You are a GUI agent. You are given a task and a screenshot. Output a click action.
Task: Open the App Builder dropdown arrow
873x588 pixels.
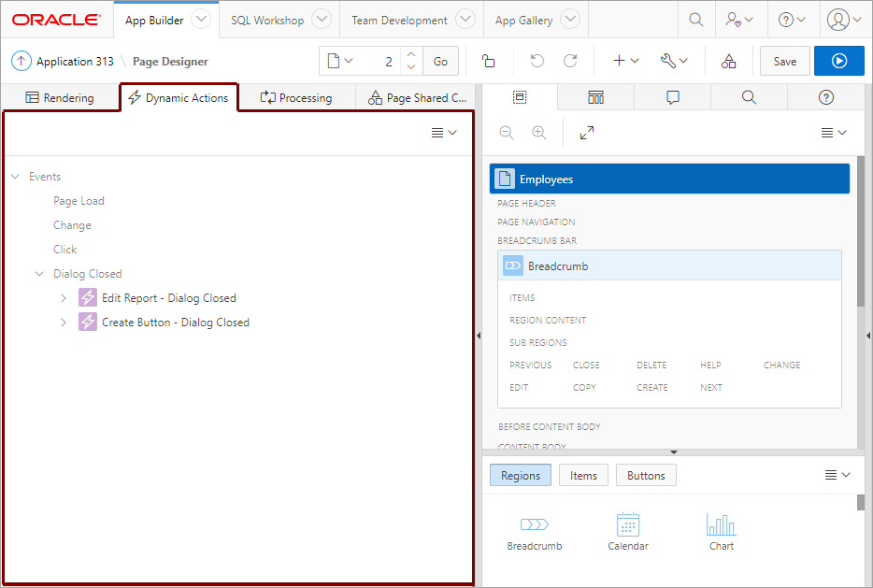pyautogui.click(x=200, y=20)
